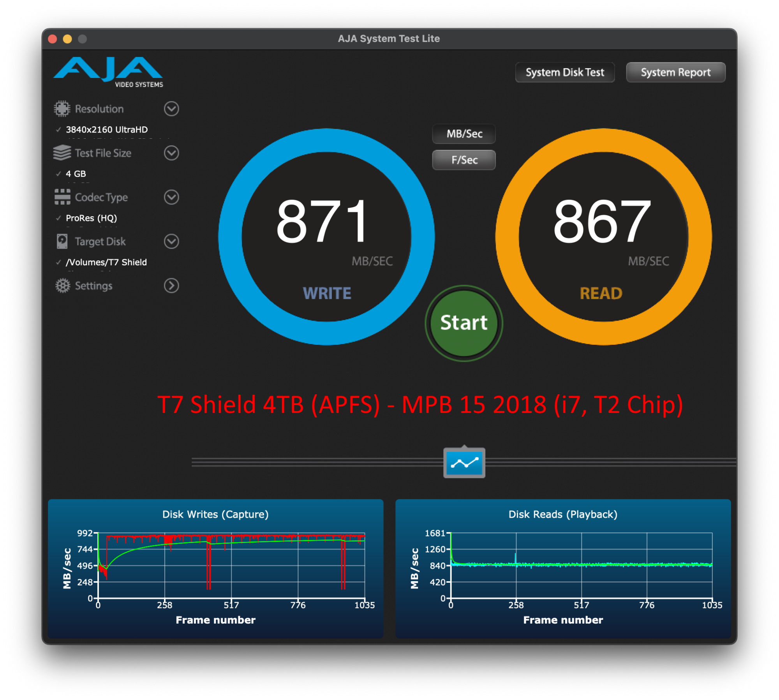The width and height of the screenshot is (779, 700).
Task: Select the 3840x2160 UltraHD resolution option
Action: click(x=106, y=130)
